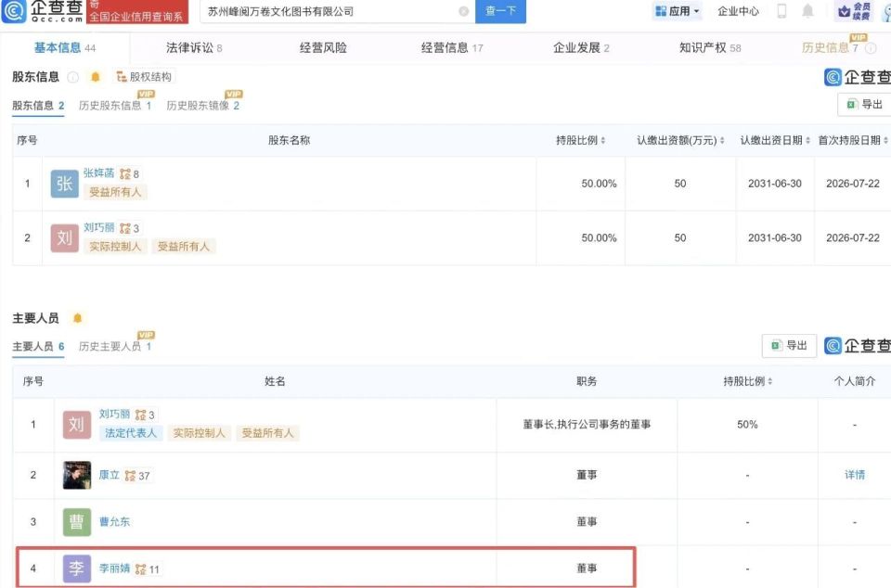
Task: Open shareholder 张妵菡 profile link
Action: tap(99, 173)
